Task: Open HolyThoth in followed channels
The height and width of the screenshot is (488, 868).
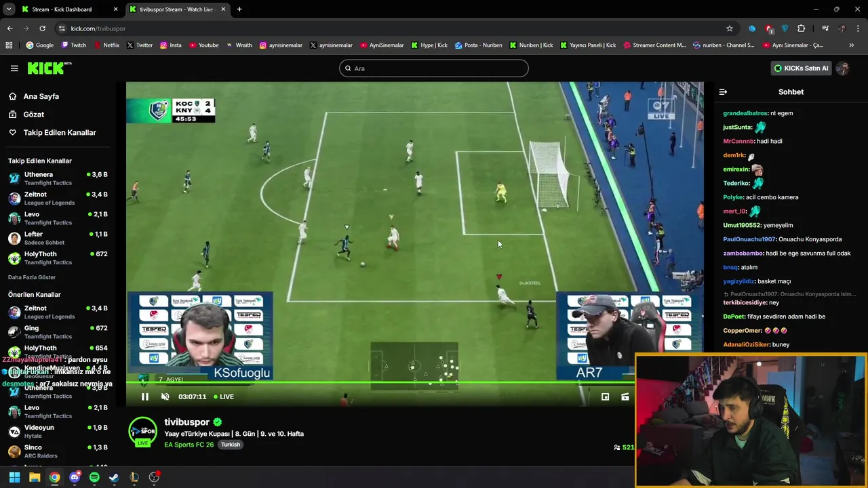Action: (58, 258)
